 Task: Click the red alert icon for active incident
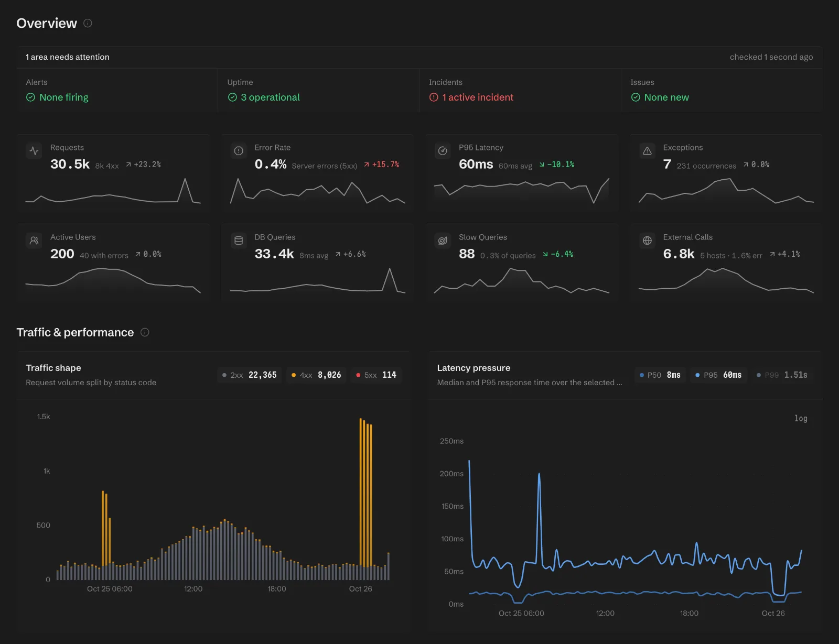(x=434, y=97)
